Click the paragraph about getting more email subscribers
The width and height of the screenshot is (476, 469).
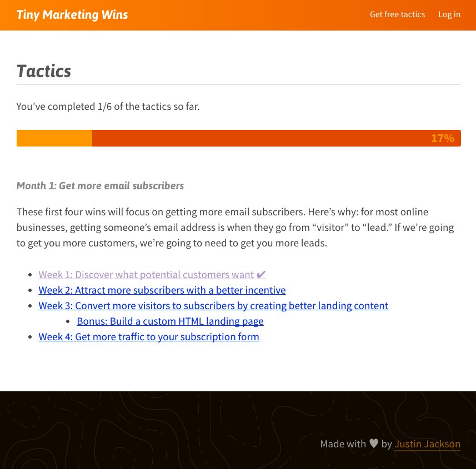tap(235, 228)
